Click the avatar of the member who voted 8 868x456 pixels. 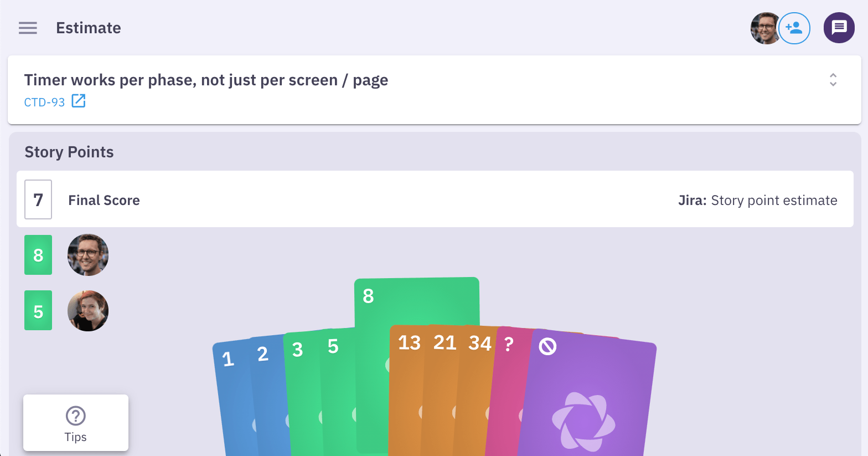tap(87, 255)
